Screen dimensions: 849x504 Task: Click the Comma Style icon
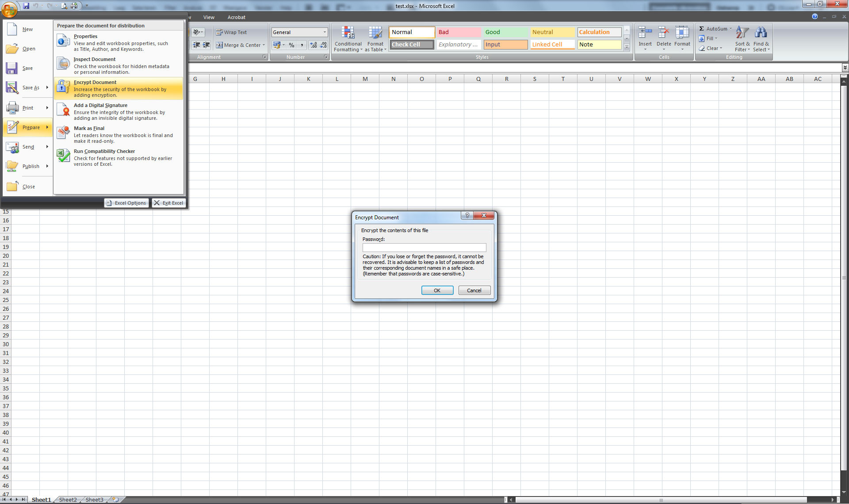point(302,45)
